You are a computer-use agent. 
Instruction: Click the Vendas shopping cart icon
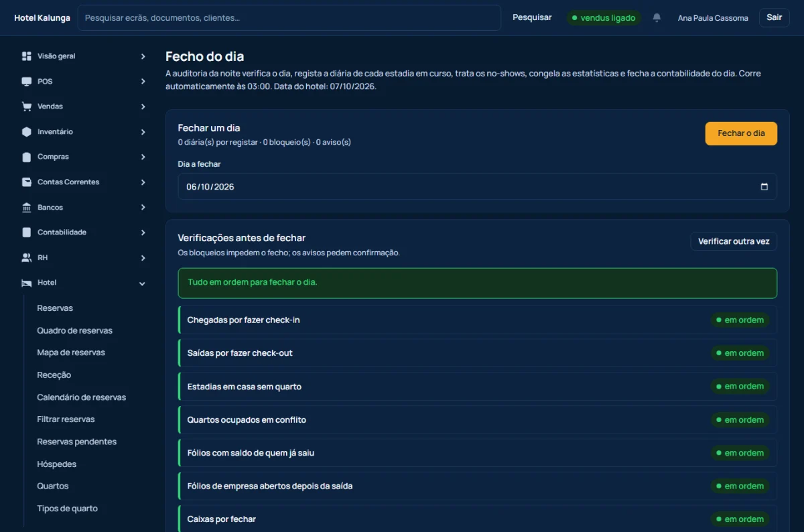26,107
